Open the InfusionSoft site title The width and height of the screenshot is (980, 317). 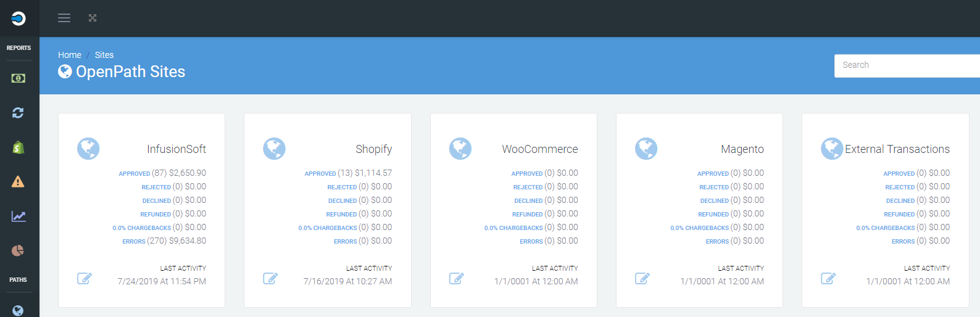(176, 149)
